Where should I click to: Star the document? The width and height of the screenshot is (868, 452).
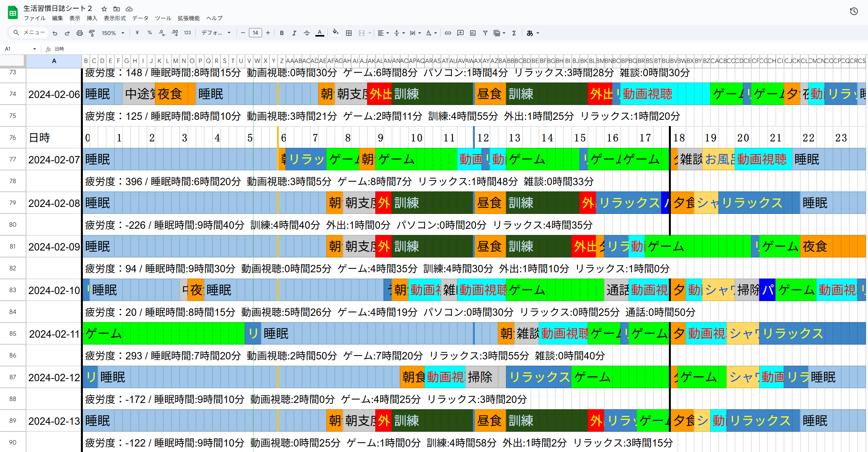[x=104, y=9]
